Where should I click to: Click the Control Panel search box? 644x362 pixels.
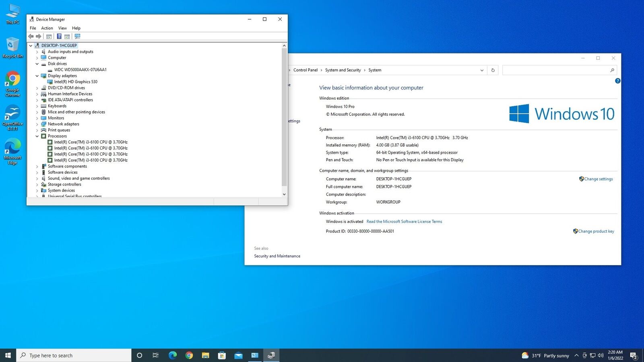pyautogui.click(x=555, y=70)
